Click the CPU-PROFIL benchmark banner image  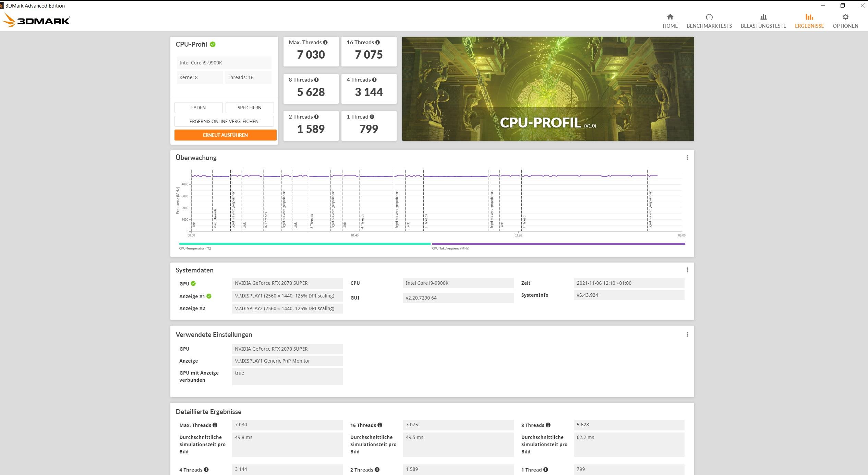pyautogui.click(x=548, y=89)
